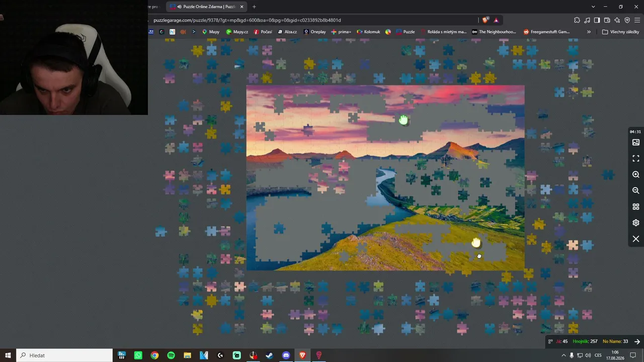Image resolution: width=644 pixels, height=362 pixels.
Task: Select Já score of 45
Action: pyautogui.click(x=562, y=341)
